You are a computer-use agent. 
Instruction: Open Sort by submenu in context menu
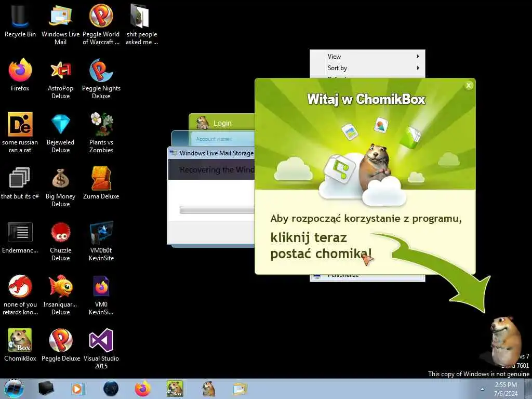click(x=367, y=68)
